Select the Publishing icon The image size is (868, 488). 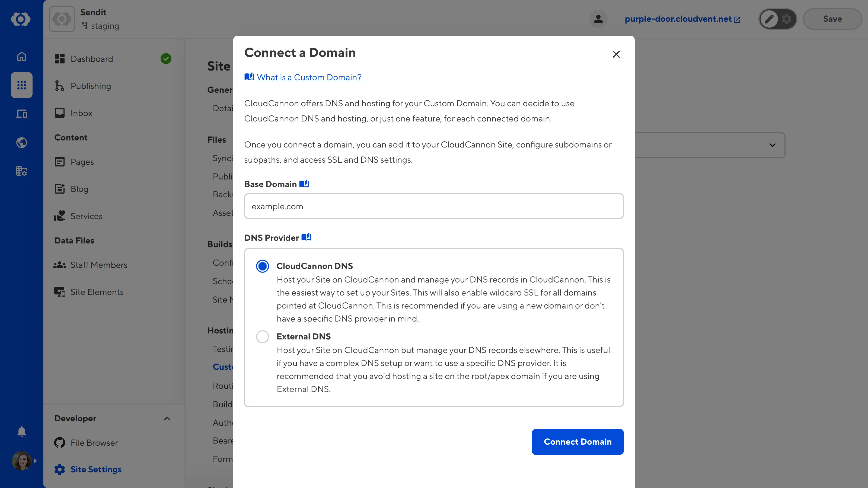click(x=60, y=86)
